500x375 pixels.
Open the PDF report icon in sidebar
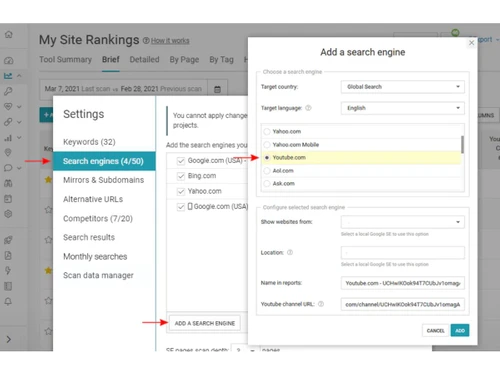(x=8, y=255)
